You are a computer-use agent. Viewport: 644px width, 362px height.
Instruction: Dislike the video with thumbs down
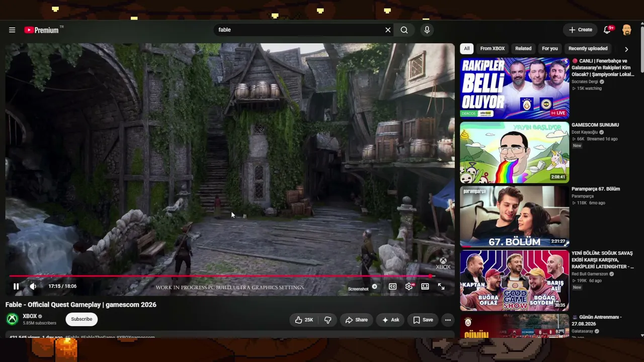(x=328, y=320)
